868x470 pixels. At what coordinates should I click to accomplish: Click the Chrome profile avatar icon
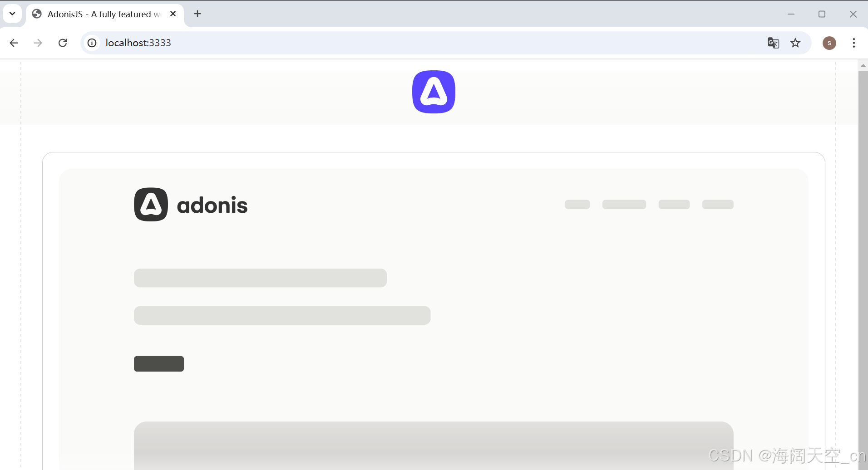[829, 43]
